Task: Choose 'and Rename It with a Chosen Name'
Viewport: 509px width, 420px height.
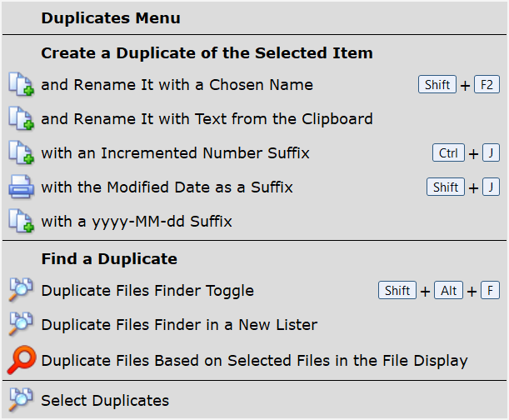Action: tap(177, 85)
